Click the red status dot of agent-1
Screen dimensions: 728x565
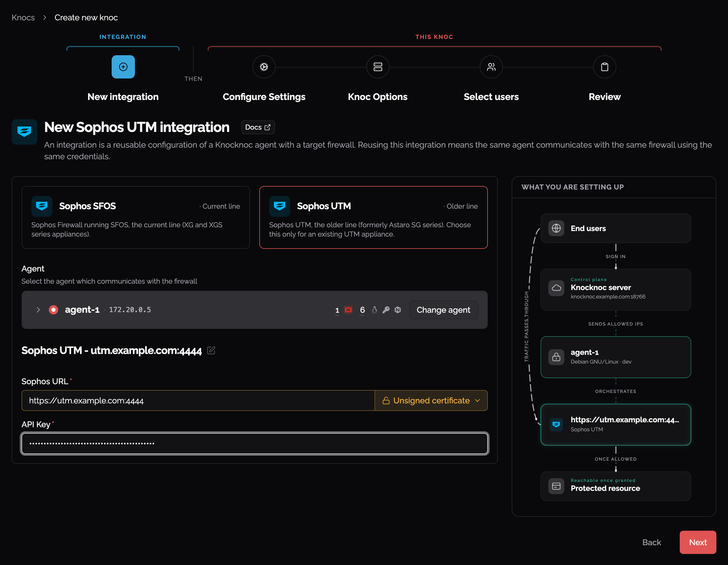pos(53,310)
